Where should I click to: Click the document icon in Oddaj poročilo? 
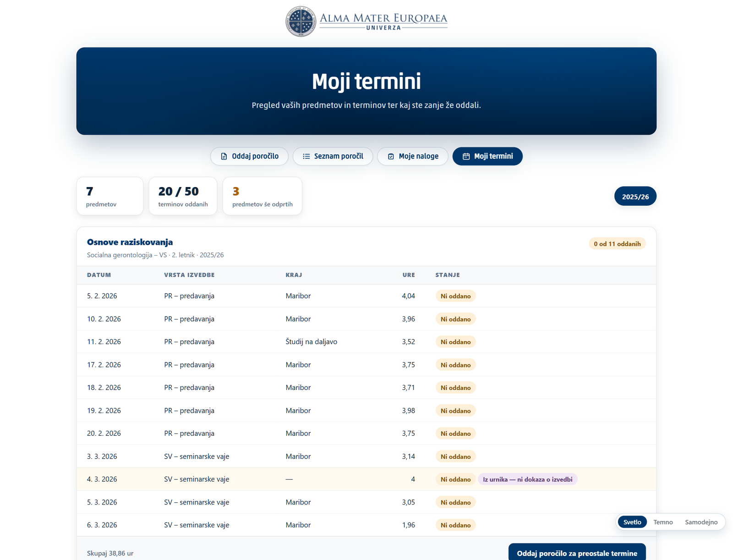(224, 156)
